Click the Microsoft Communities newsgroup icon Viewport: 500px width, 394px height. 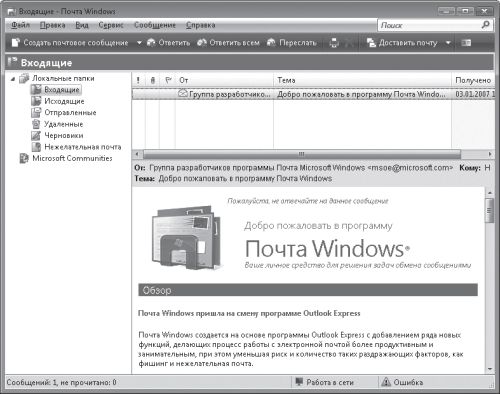[x=24, y=158]
